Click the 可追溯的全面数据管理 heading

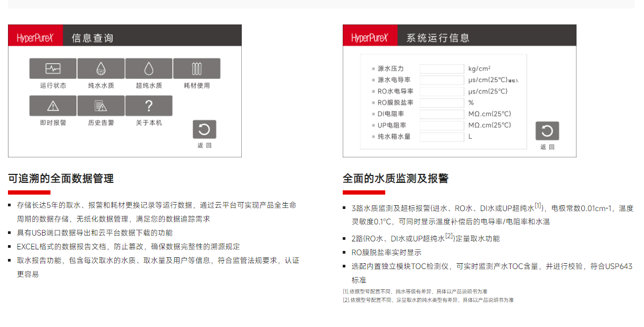click(61, 179)
